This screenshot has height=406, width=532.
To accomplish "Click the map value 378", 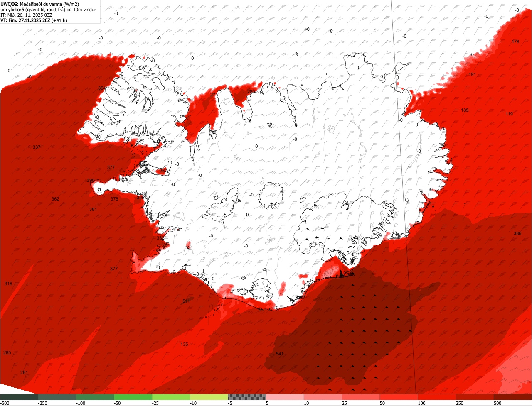I will (114, 199).
